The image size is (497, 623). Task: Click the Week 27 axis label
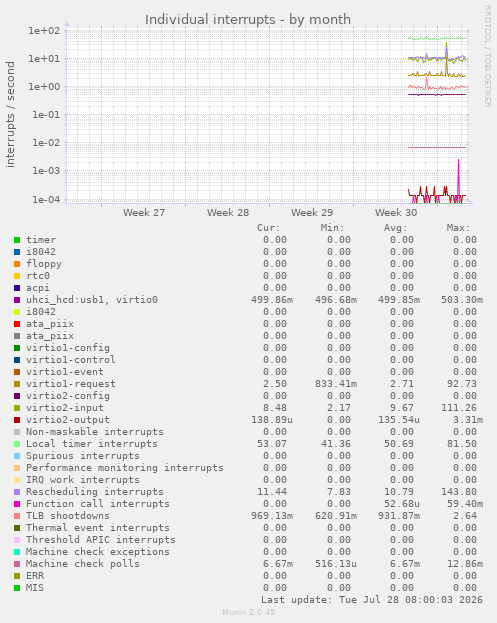144,213
